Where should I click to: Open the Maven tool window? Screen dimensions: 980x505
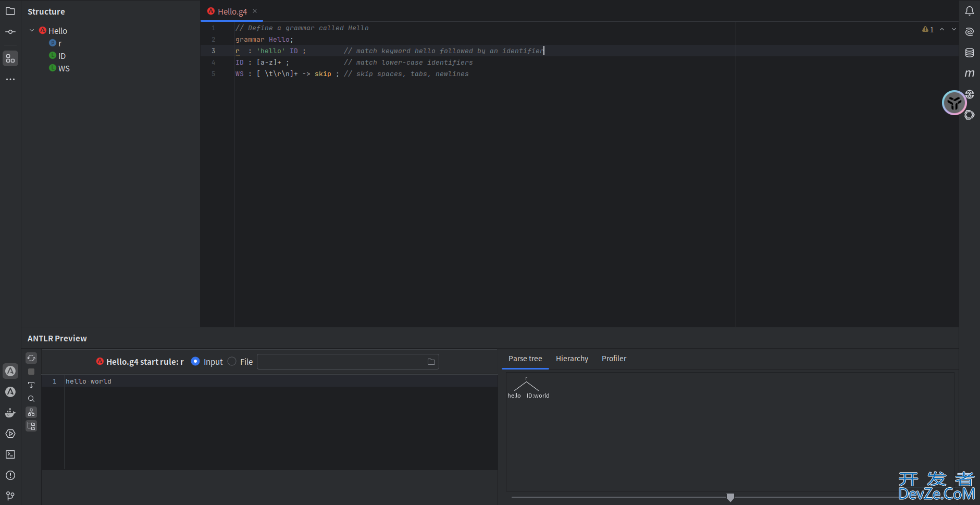970,73
